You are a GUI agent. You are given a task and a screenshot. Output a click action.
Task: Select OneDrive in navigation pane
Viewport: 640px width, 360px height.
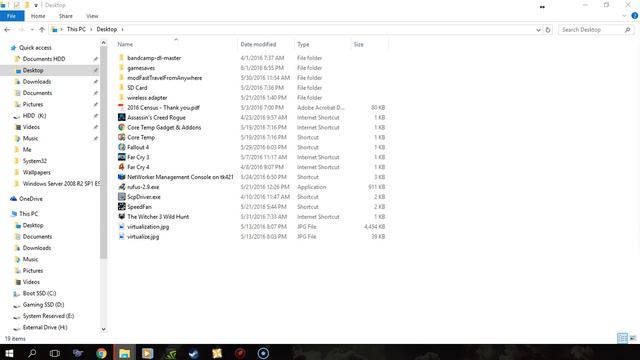[31, 199]
